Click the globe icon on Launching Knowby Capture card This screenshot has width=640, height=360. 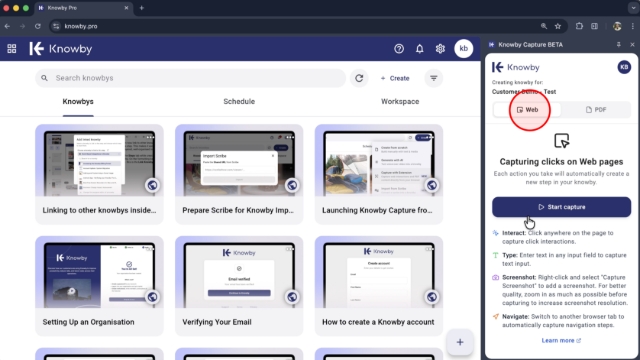click(432, 185)
